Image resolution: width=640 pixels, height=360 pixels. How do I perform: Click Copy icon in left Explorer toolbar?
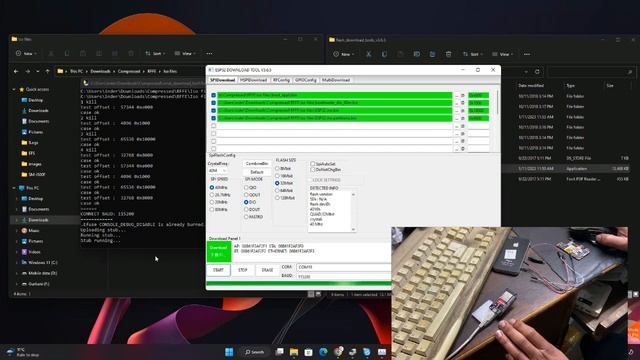click(67, 53)
